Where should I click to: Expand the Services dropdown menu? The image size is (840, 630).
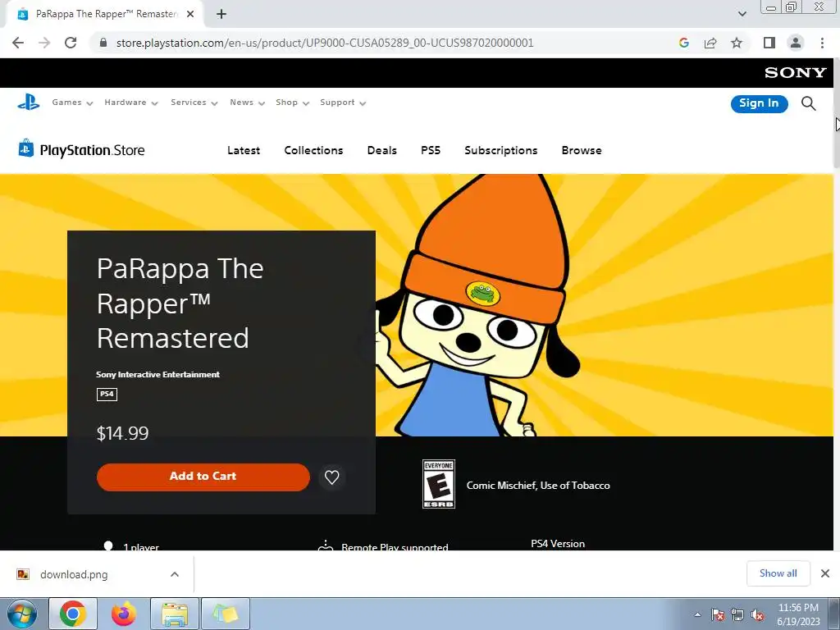pyautogui.click(x=194, y=103)
